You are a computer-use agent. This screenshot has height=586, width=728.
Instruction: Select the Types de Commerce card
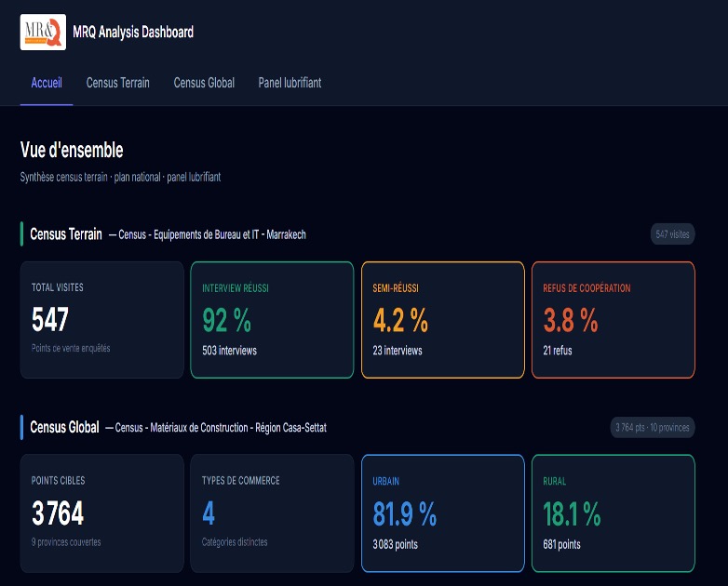tap(272, 513)
